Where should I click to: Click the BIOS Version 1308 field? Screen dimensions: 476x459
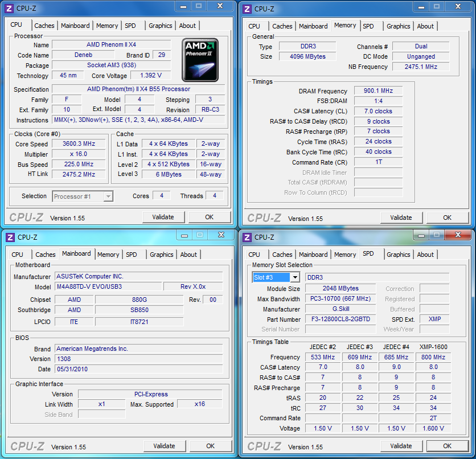[139, 359]
